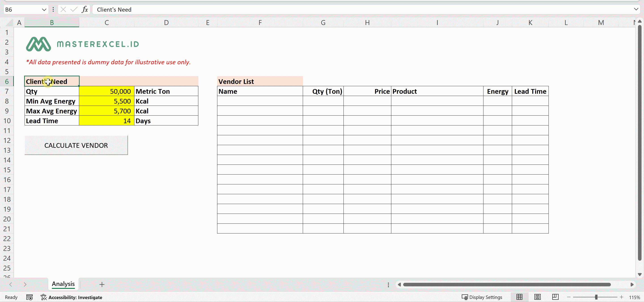
Task: Click the Cancel entry X icon
Action: (63, 9)
